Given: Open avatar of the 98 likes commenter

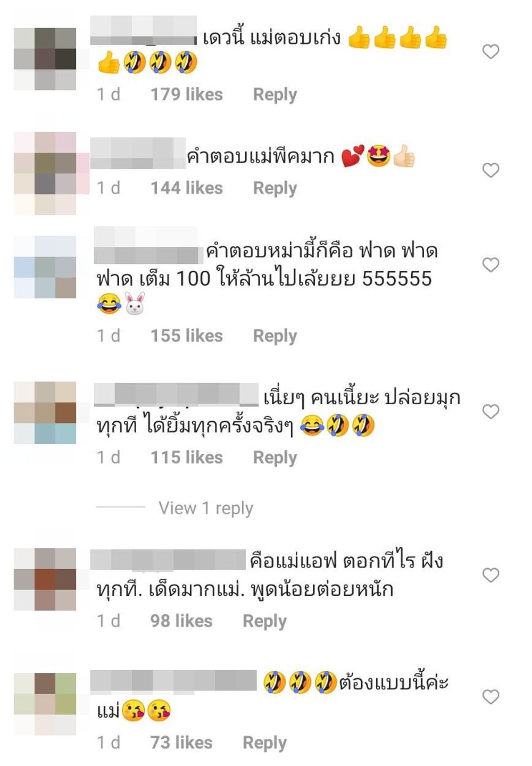Looking at the screenshot, I should 45,579.
